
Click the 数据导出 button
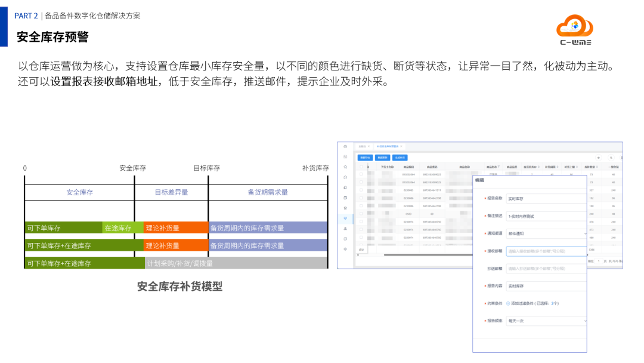(365, 158)
